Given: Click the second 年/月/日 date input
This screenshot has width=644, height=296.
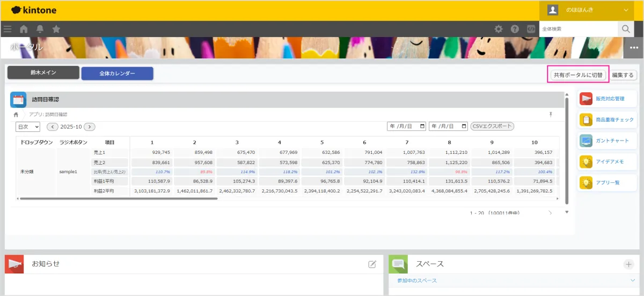Looking at the screenshot, I should pos(449,126).
